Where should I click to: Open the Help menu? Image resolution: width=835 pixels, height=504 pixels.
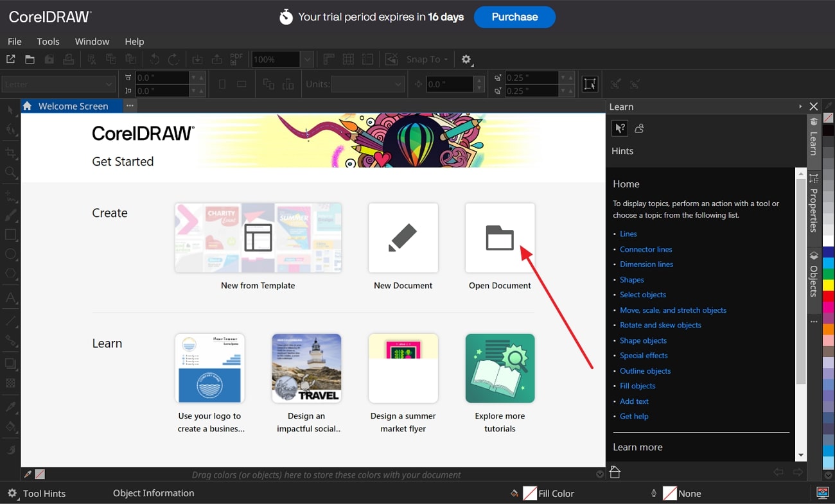pyautogui.click(x=134, y=41)
